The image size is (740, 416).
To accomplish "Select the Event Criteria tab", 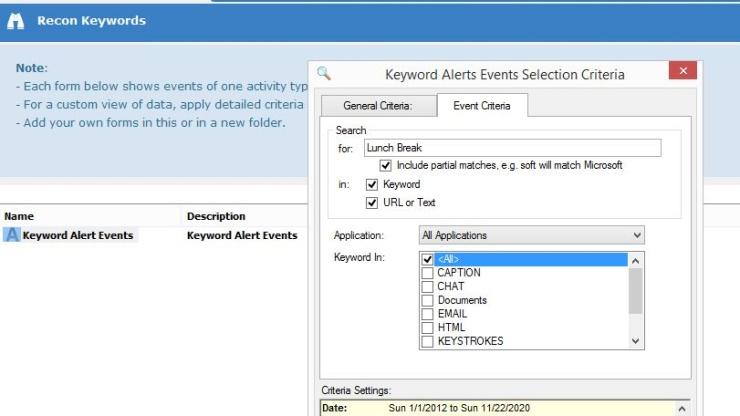I will [x=482, y=106].
